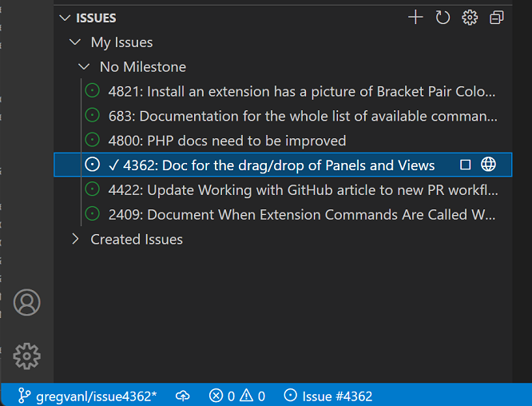The image size is (532, 406).
Task: Open the Accounts icon in activity bar
Action: tap(26, 302)
